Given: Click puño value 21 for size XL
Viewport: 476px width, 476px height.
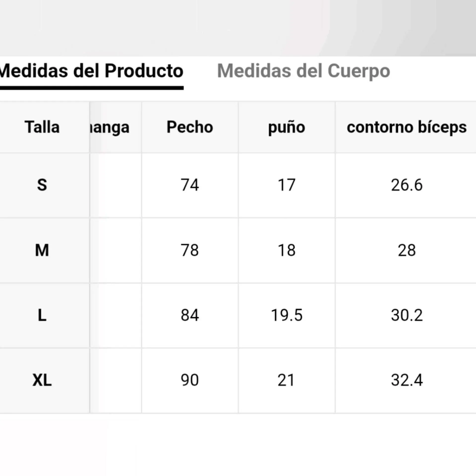Looking at the screenshot, I should 286,380.
